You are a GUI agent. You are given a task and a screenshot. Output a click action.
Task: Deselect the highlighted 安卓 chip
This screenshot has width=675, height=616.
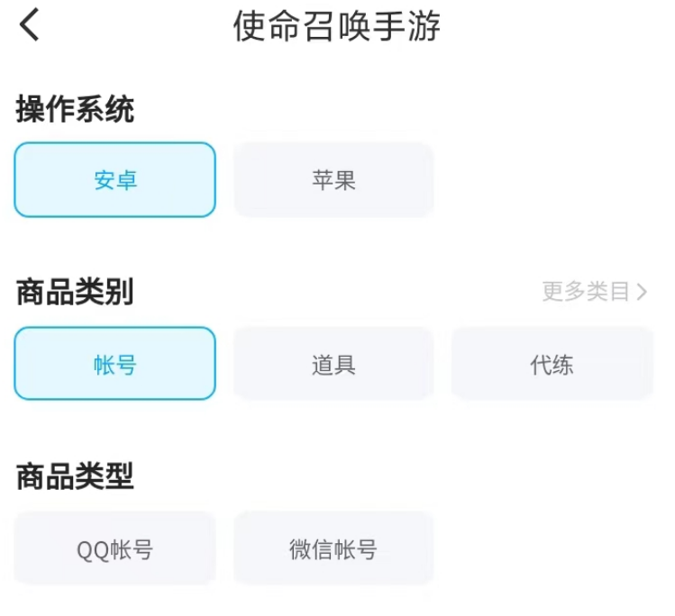click(x=114, y=180)
